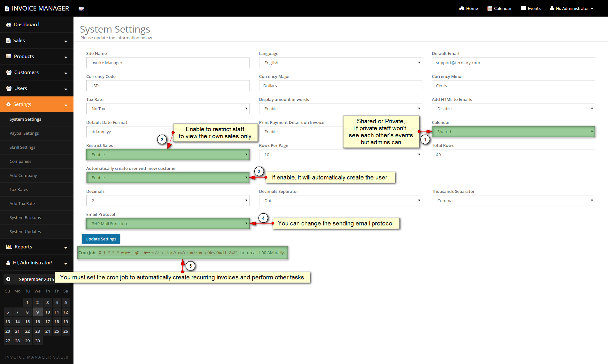Click the Site Name input field

coord(167,63)
